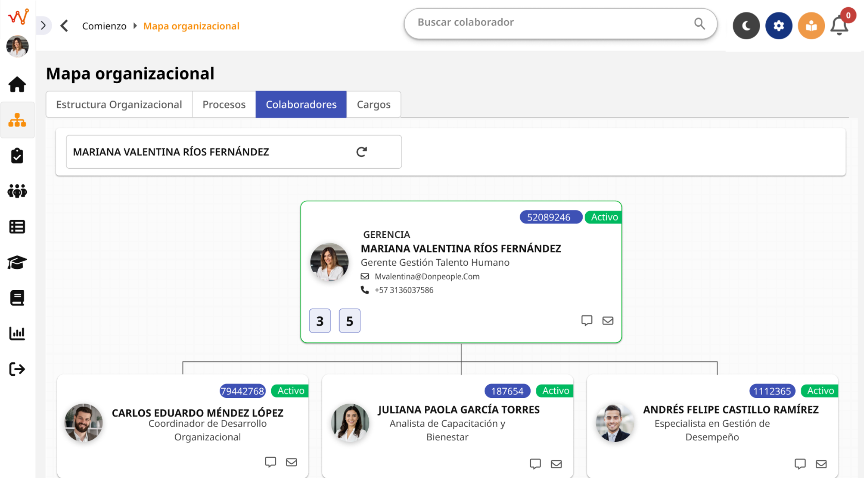This screenshot has width=868, height=478.
Task: Toggle dark mode moon icon
Action: click(746, 26)
